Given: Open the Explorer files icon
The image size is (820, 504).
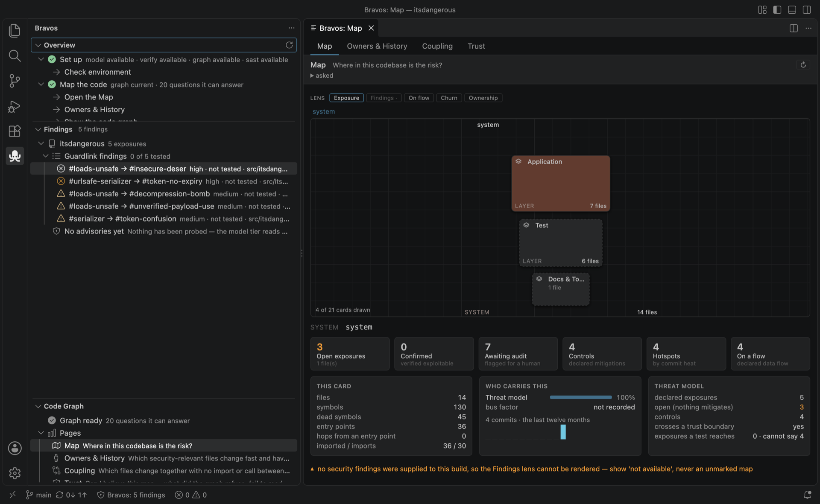Looking at the screenshot, I should [15, 30].
